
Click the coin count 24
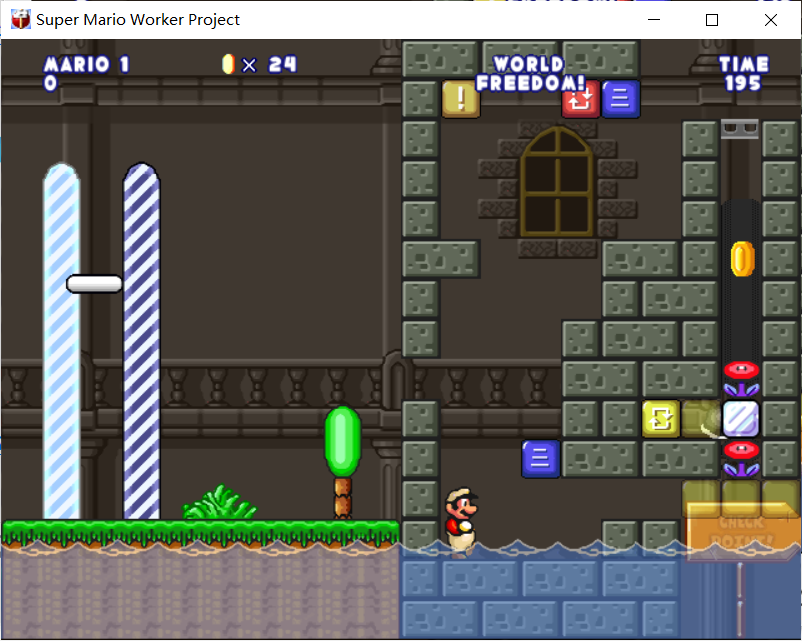click(282, 64)
